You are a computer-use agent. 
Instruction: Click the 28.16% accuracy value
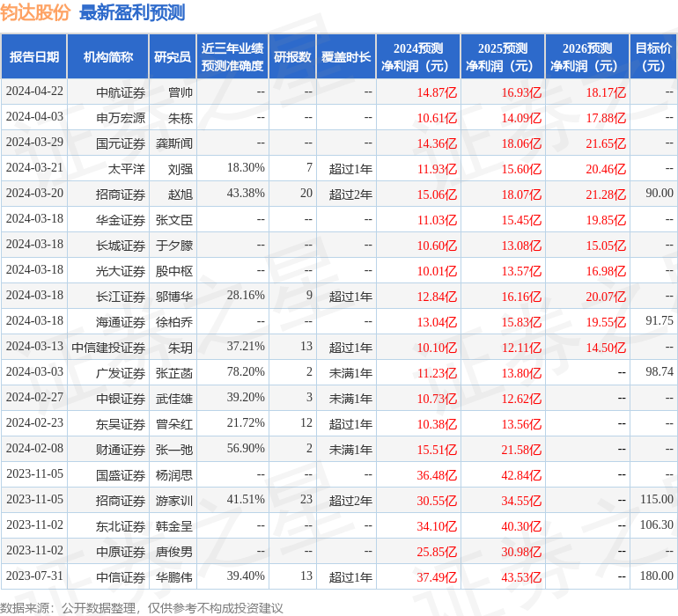(x=246, y=296)
